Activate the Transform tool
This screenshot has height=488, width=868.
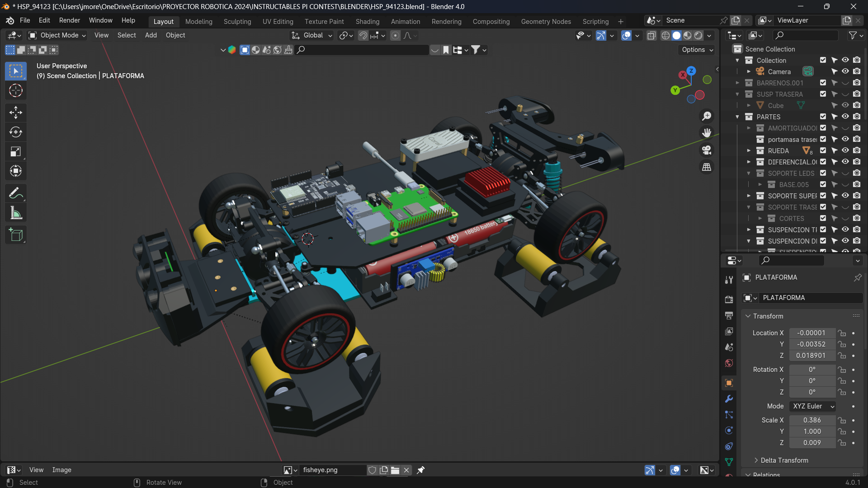(x=16, y=171)
